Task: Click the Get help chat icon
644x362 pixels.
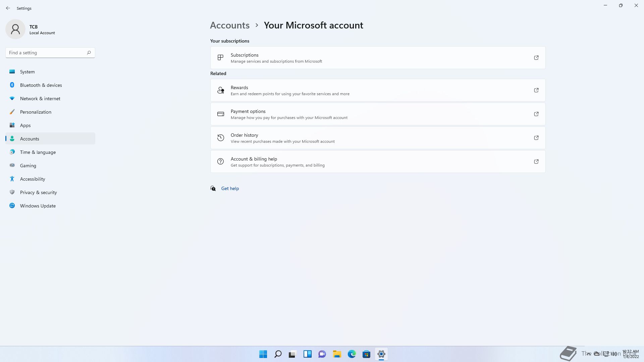Action: tap(213, 188)
